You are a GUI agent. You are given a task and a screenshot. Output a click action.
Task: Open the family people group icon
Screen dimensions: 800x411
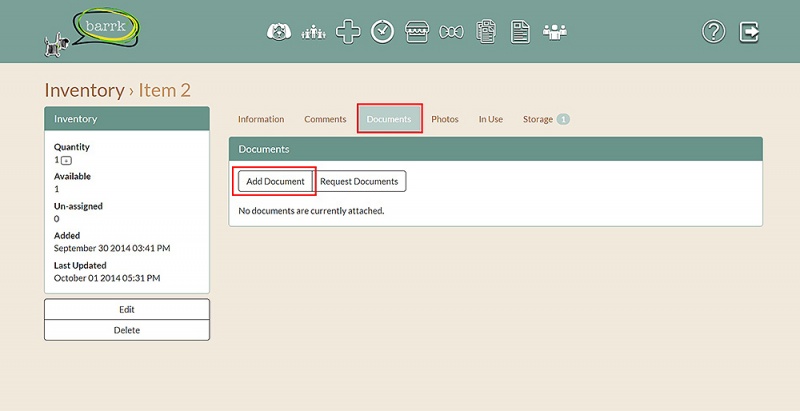[x=313, y=33]
